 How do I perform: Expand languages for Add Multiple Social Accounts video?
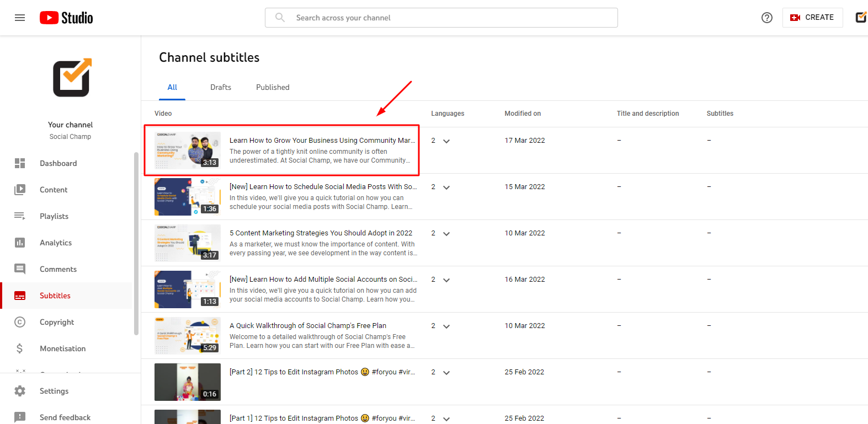(x=446, y=280)
